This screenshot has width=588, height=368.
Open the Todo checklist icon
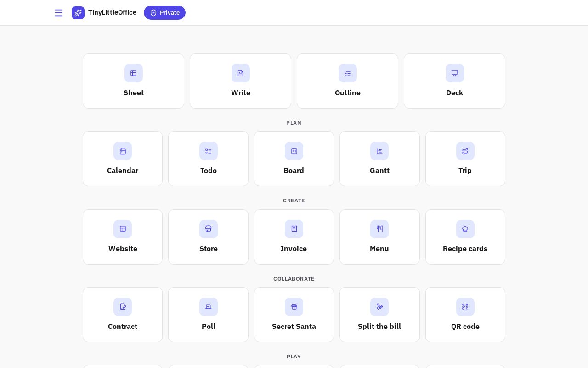pos(209,151)
